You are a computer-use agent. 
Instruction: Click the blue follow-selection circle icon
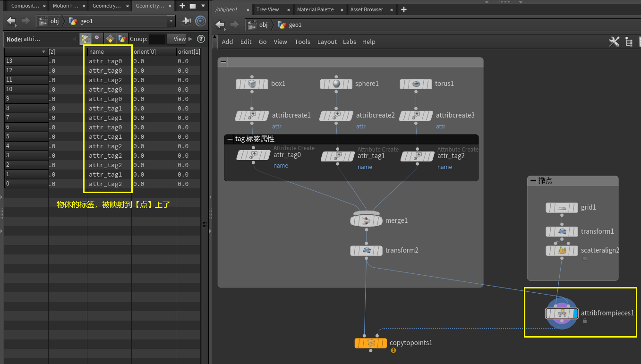tap(200, 21)
